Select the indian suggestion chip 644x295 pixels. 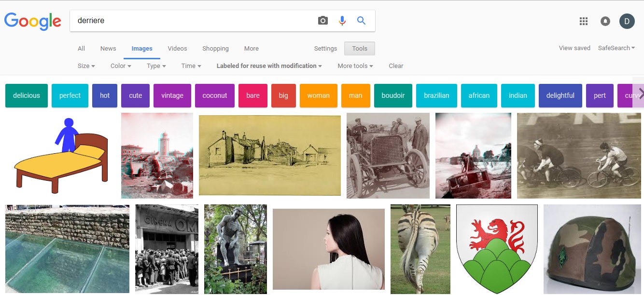point(518,95)
